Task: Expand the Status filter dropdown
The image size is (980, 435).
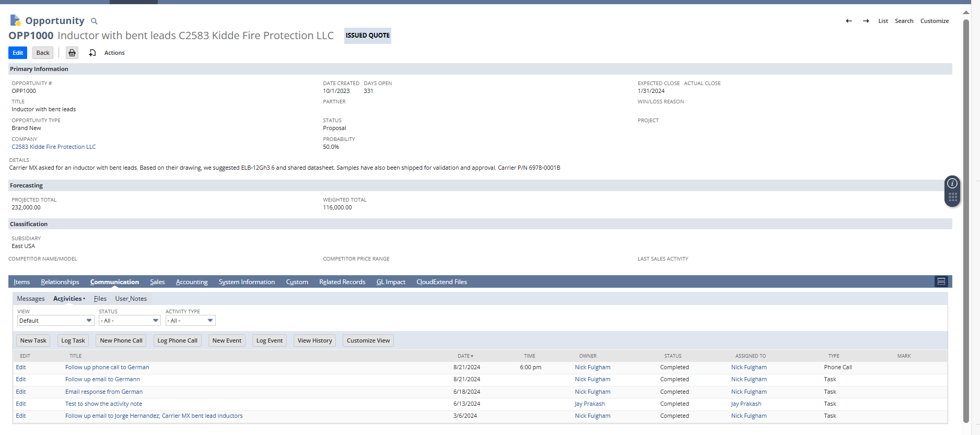Action: pos(130,321)
